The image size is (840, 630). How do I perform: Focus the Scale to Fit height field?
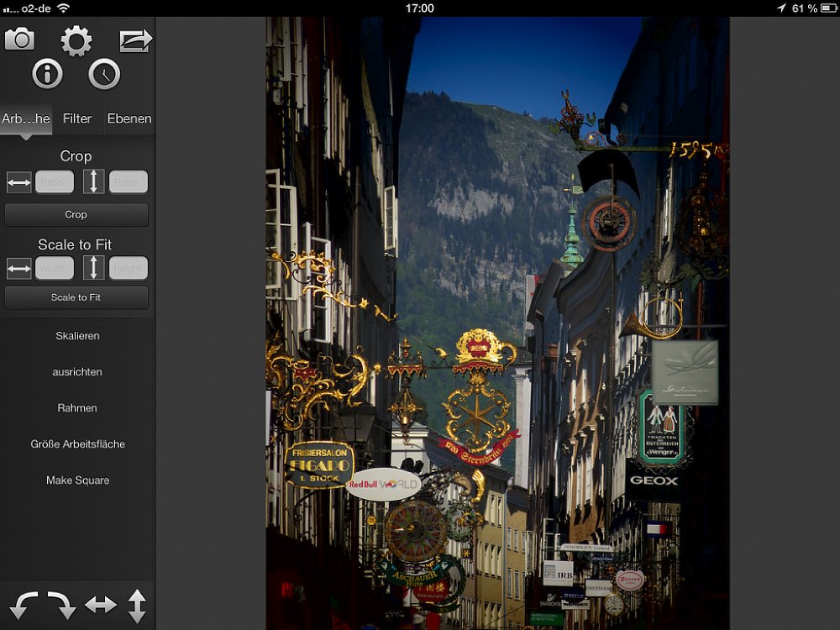pyautogui.click(x=129, y=268)
